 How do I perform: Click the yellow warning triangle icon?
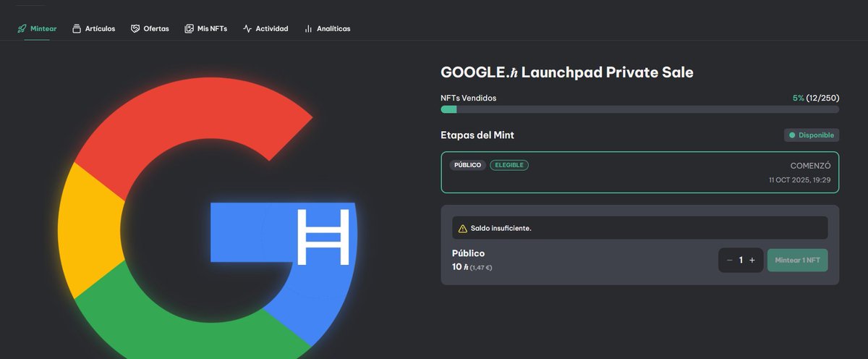(463, 228)
